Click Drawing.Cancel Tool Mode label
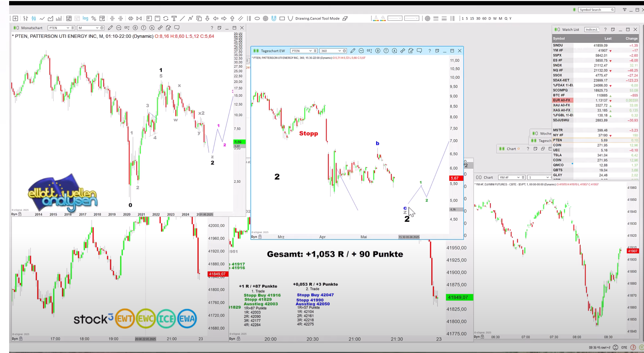This screenshot has width=644, height=353. pos(317,18)
